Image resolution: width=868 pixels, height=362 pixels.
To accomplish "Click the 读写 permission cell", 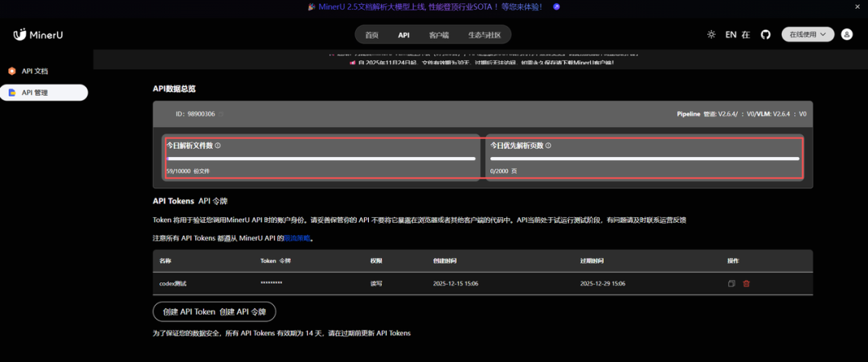I will click(x=376, y=283).
